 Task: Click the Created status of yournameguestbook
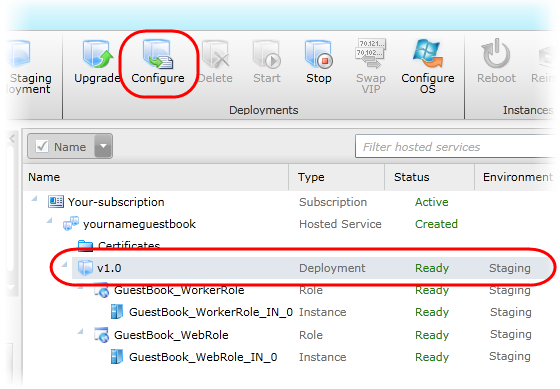click(x=436, y=224)
